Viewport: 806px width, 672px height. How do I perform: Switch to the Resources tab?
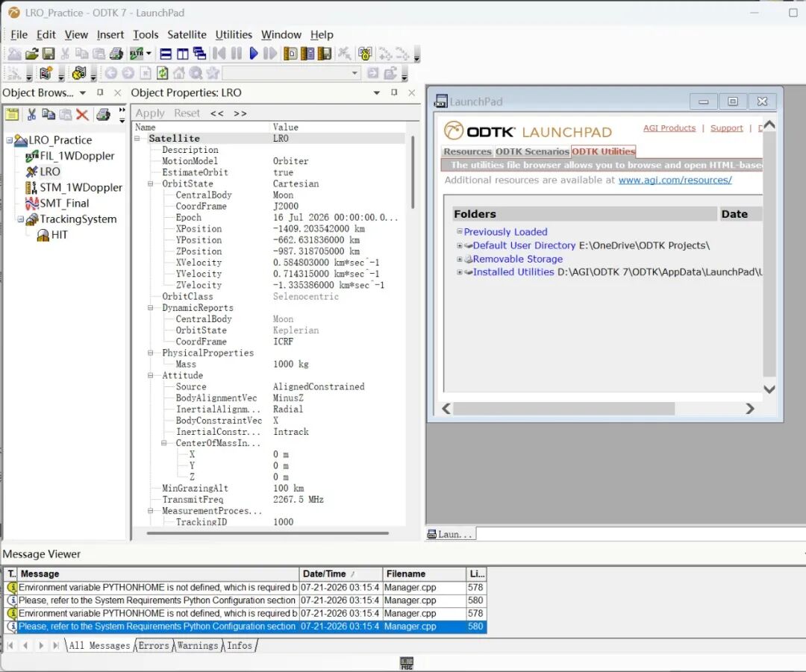click(x=467, y=151)
